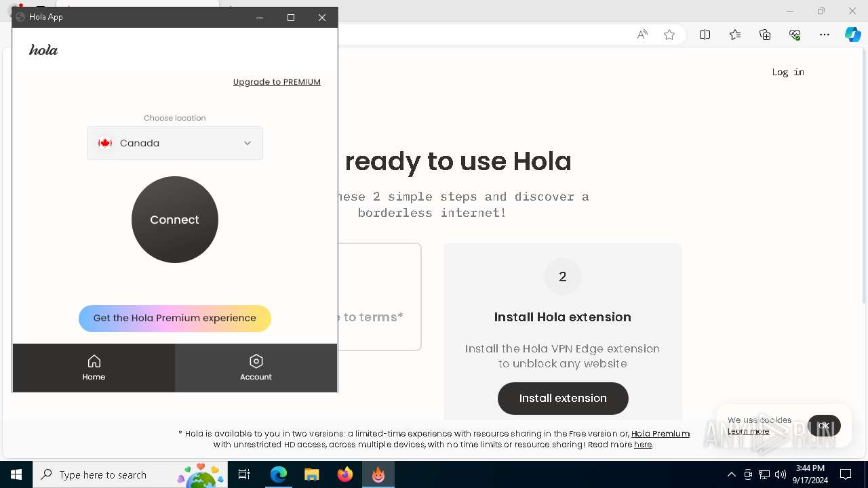Click the 'Choose location' label
The width and height of the screenshot is (868, 488).
[x=175, y=118]
